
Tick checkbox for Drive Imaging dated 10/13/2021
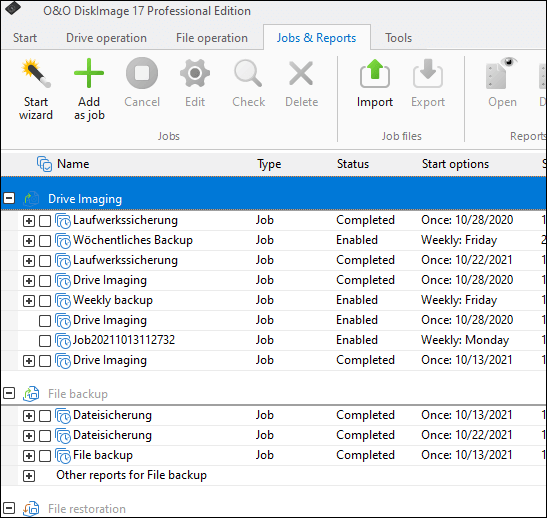pyautogui.click(x=45, y=361)
